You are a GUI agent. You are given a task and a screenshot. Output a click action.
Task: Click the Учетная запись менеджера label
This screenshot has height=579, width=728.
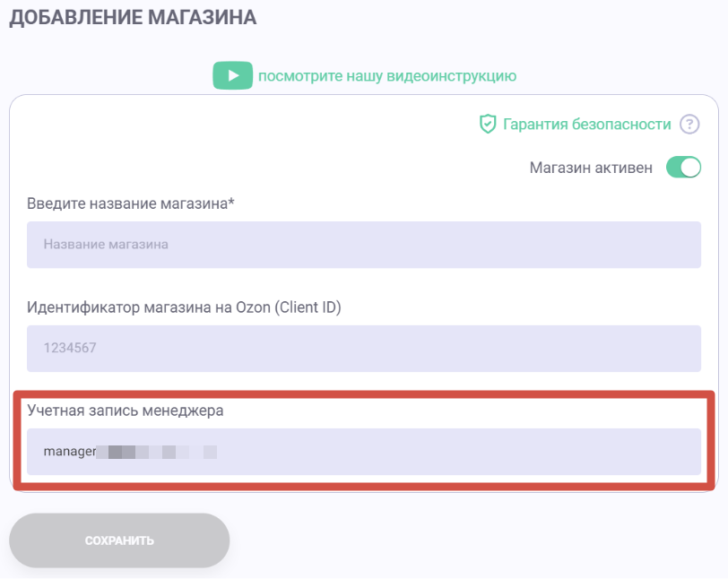(125, 411)
